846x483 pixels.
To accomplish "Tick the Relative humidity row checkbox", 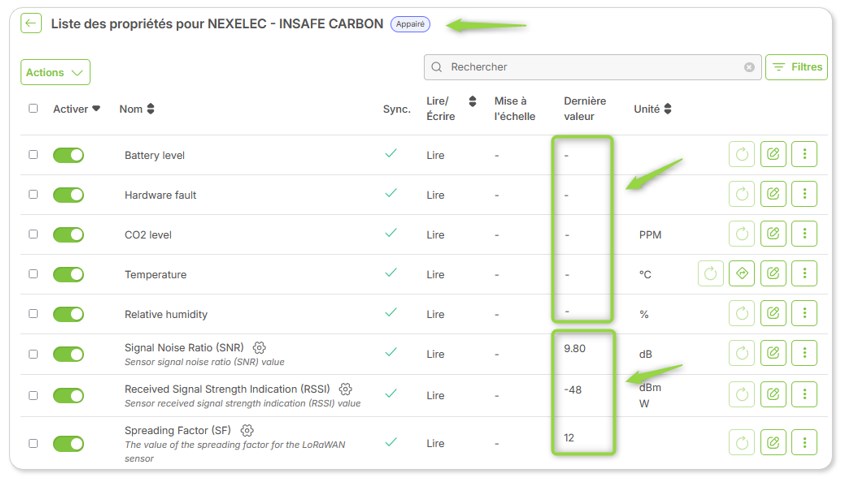I will (x=33, y=314).
